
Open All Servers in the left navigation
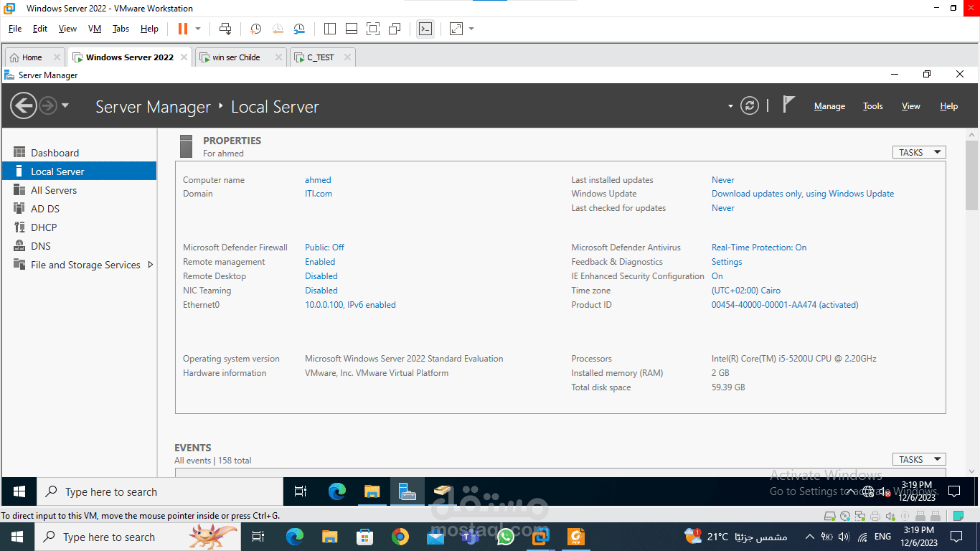click(x=79, y=190)
